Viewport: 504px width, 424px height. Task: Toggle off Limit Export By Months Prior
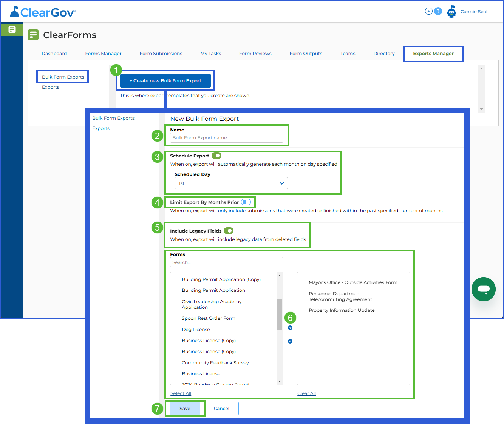point(246,202)
